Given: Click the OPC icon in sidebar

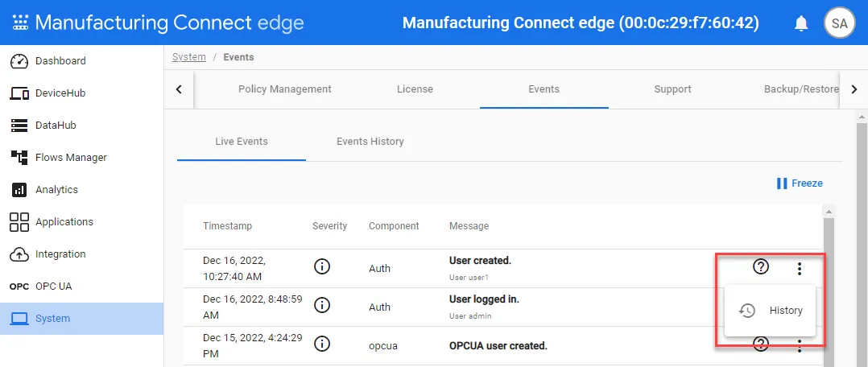Looking at the screenshot, I should [19, 287].
